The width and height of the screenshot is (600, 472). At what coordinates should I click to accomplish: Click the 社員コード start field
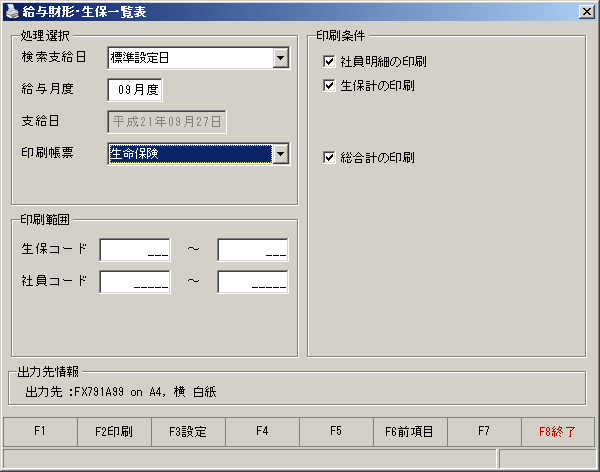pyautogui.click(x=135, y=282)
